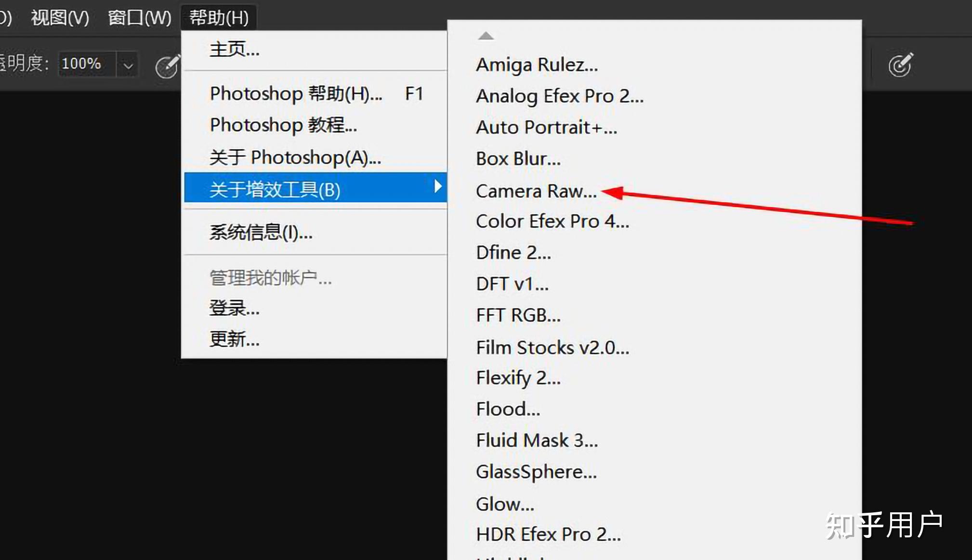Toggle pressure-for-opacity icon beside opacity field
Viewport: 972px width, 560px height.
pyautogui.click(x=167, y=66)
